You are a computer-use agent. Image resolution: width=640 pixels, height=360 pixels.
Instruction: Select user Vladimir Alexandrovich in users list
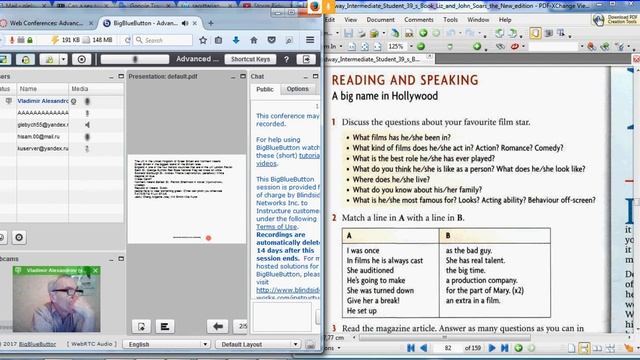click(43, 101)
